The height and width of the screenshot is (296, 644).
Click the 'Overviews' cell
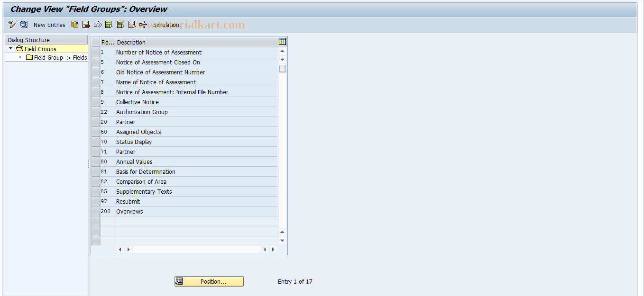click(197, 211)
